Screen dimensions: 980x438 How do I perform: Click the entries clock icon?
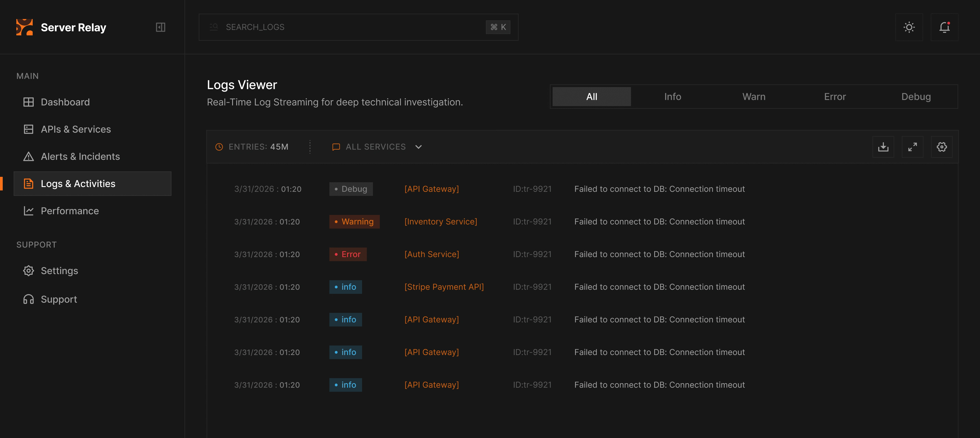pos(219,147)
